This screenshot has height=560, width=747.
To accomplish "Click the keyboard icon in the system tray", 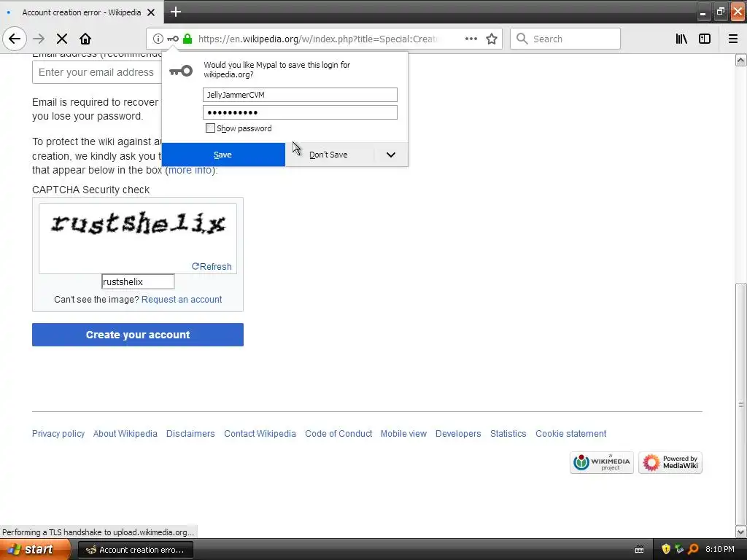I will (x=639, y=550).
